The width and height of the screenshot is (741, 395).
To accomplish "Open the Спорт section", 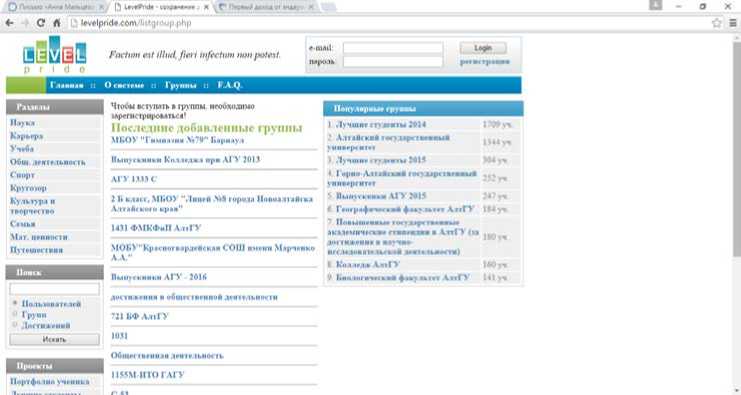I will pyautogui.click(x=22, y=175).
